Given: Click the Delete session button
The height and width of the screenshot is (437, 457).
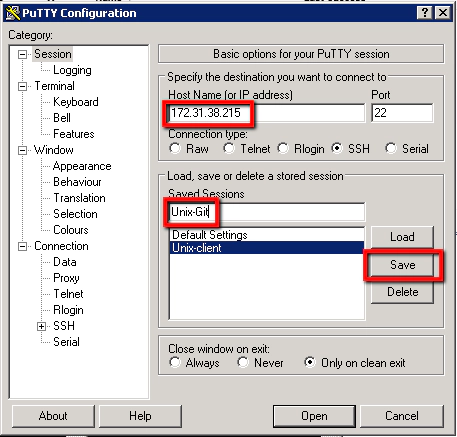Looking at the screenshot, I should tap(402, 292).
